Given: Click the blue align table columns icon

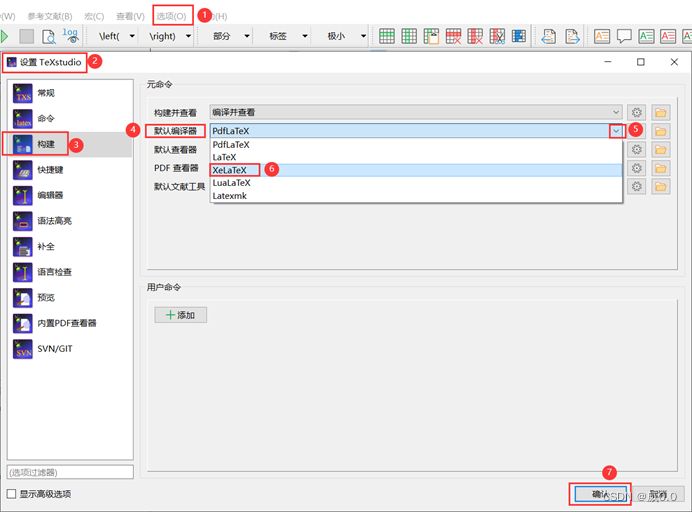Looking at the screenshot, I should click(x=519, y=36).
